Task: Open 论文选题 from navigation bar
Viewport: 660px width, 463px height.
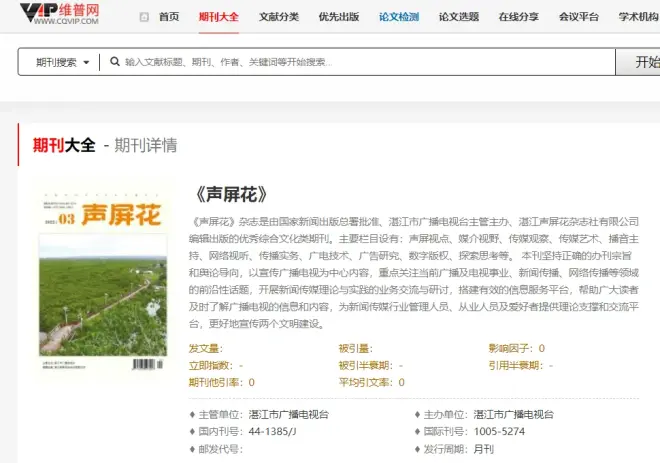Action: [459, 17]
